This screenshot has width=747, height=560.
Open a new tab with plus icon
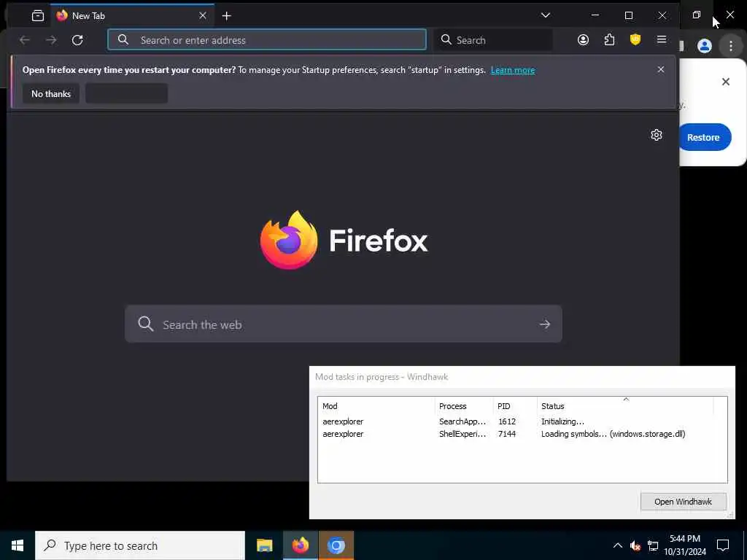point(226,16)
